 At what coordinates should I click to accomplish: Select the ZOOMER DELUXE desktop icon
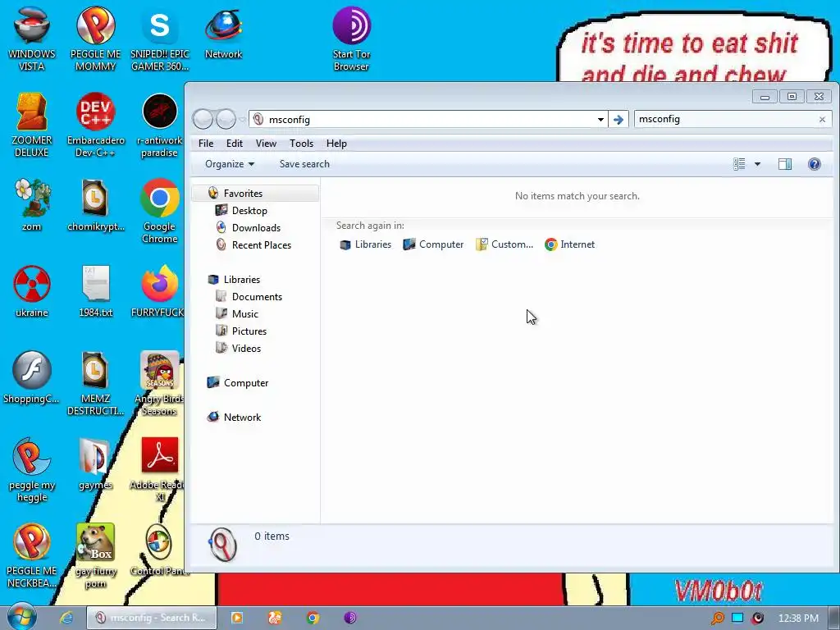point(32,125)
